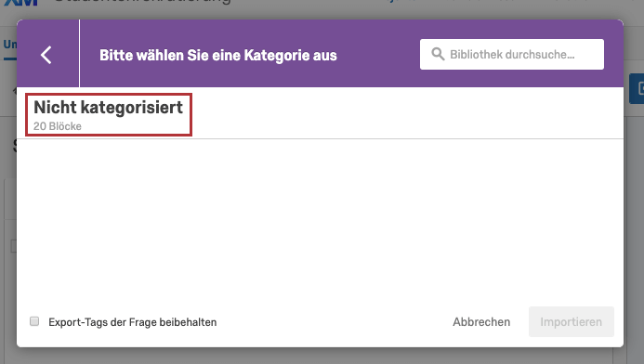
Task: Click the empty white area of the category list
Action: pyautogui.click(x=320, y=217)
